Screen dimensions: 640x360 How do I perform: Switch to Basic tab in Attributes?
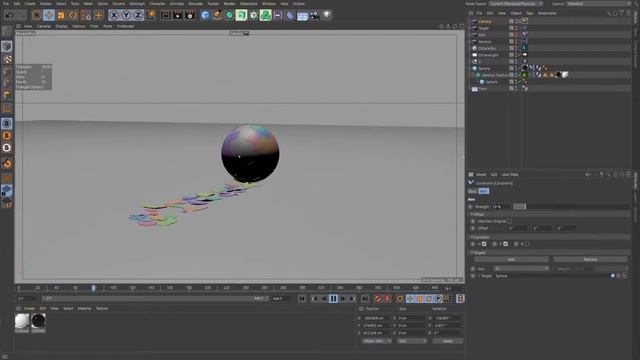pos(472,191)
